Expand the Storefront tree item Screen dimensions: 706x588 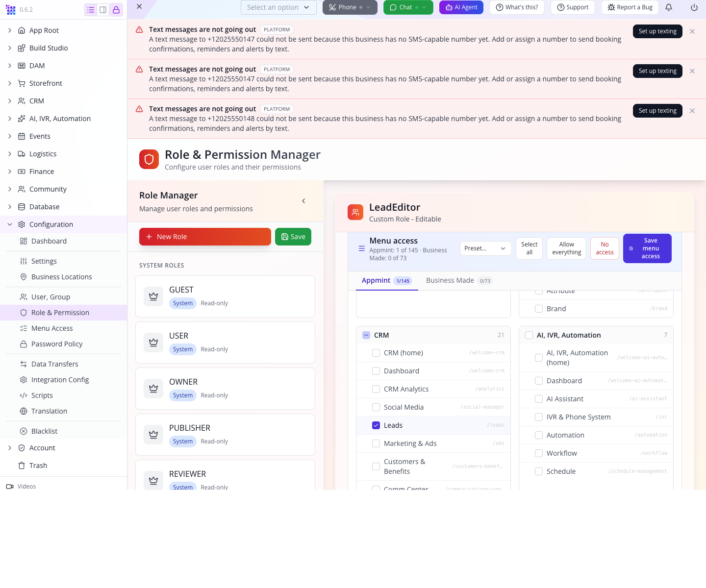(x=10, y=83)
